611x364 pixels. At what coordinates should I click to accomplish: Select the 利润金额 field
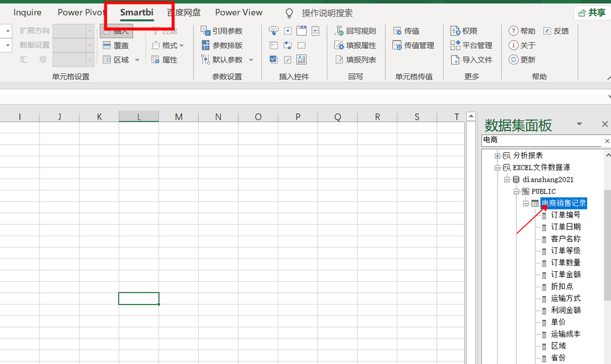[x=566, y=310]
